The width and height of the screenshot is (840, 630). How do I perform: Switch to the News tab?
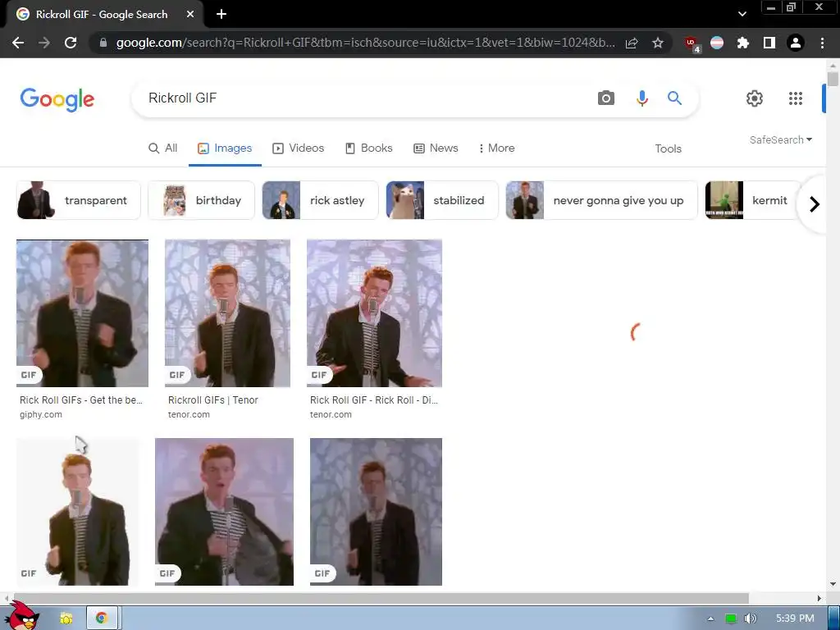pyautogui.click(x=436, y=148)
